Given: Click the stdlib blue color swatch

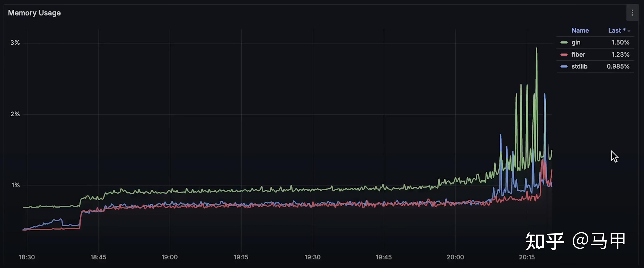Looking at the screenshot, I should point(564,66).
